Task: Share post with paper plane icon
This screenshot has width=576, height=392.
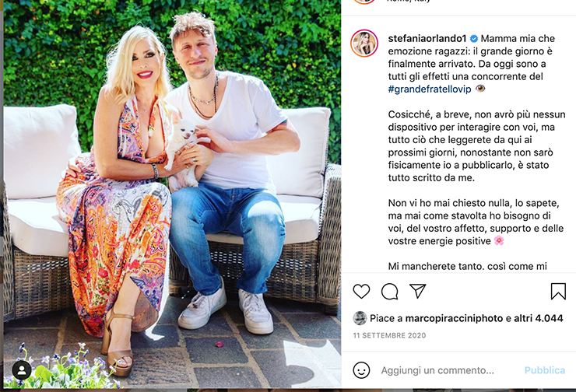Action: 418,291
